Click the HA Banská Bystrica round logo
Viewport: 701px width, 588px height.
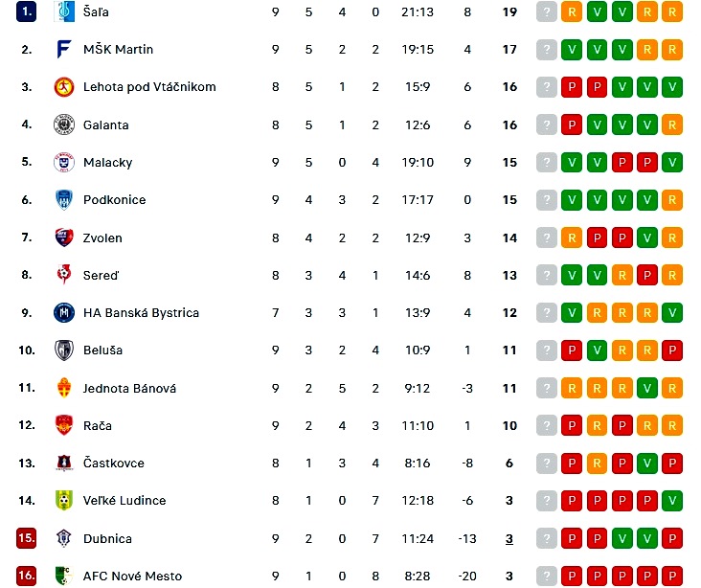pyautogui.click(x=64, y=312)
